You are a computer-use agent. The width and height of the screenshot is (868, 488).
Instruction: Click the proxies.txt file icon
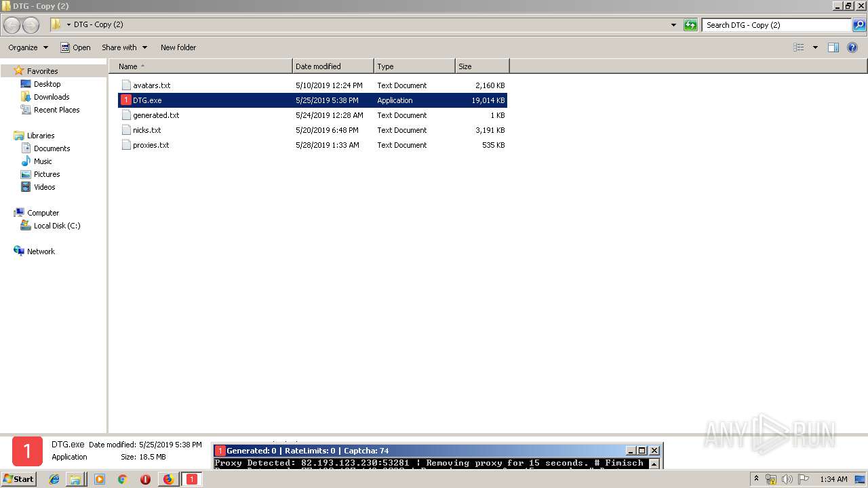[125, 145]
